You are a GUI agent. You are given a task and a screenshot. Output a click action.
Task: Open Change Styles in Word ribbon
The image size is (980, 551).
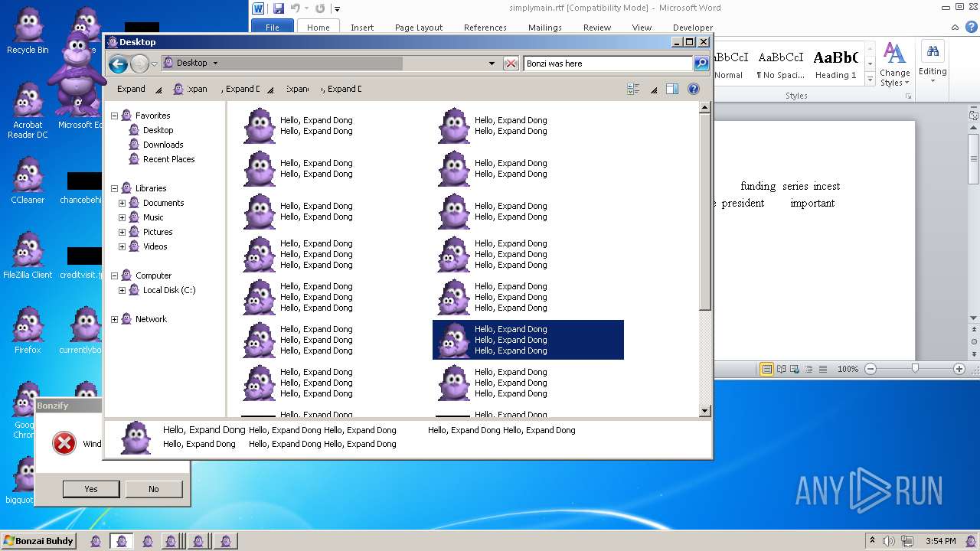pos(894,64)
